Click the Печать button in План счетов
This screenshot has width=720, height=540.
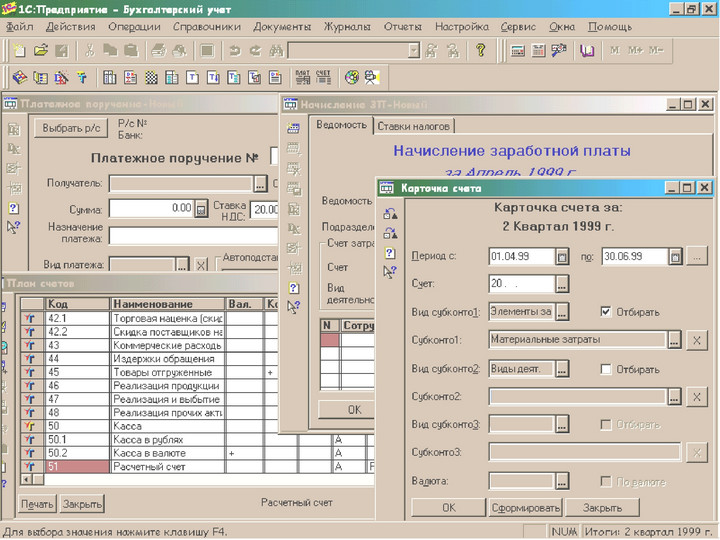[37, 504]
